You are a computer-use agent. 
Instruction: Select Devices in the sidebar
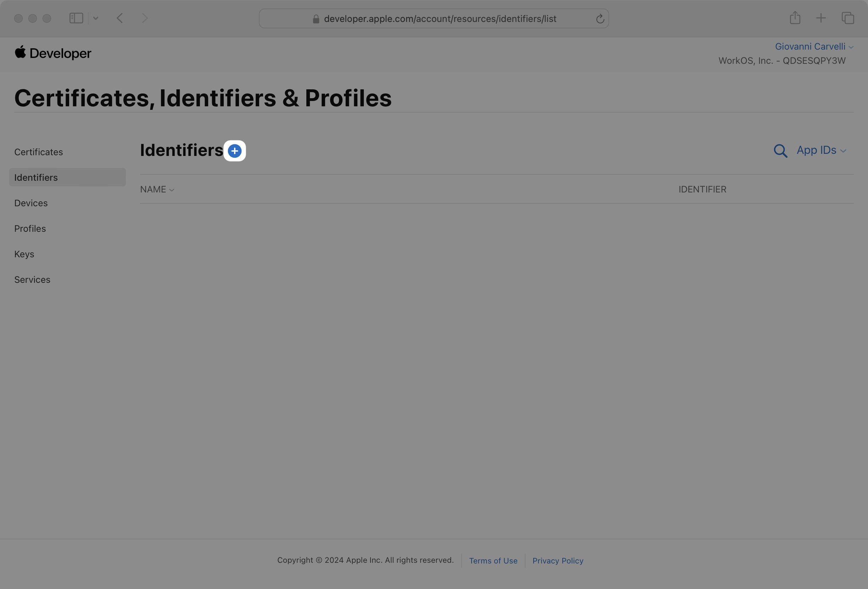[31, 203]
